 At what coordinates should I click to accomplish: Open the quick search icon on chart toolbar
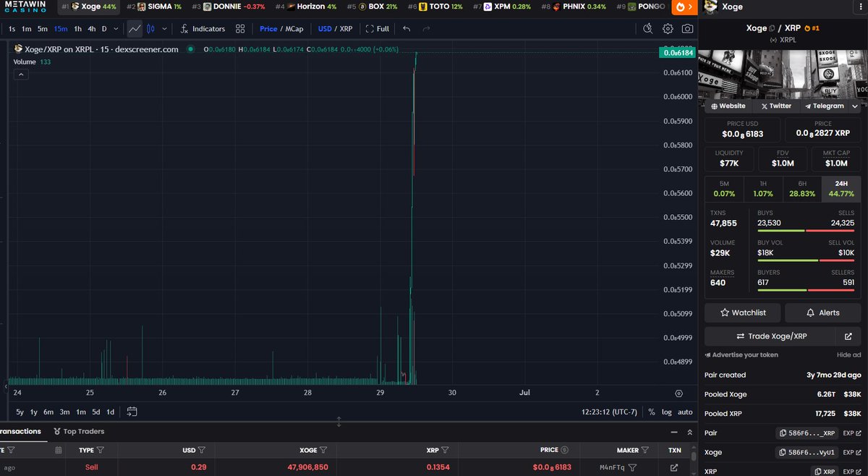(648, 29)
